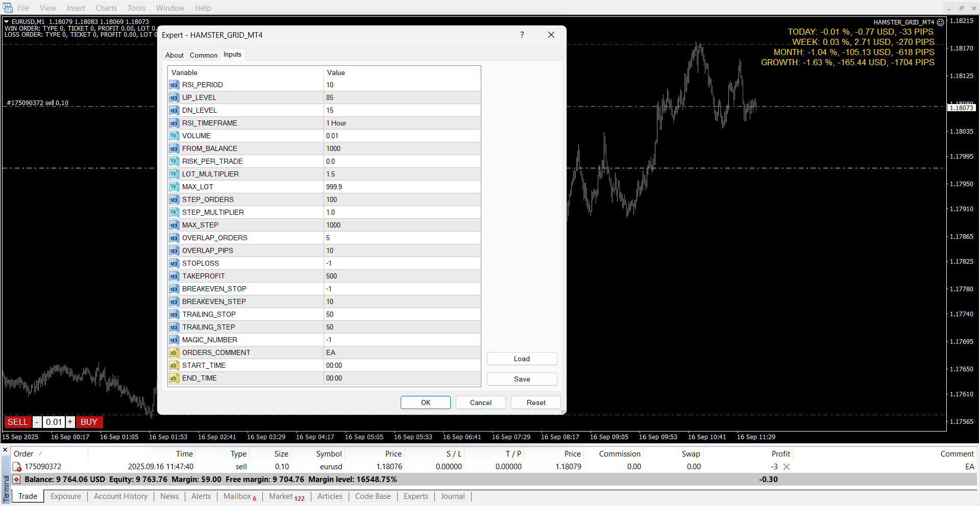Click the RSI_PERIOD variable type icon

[174, 85]
